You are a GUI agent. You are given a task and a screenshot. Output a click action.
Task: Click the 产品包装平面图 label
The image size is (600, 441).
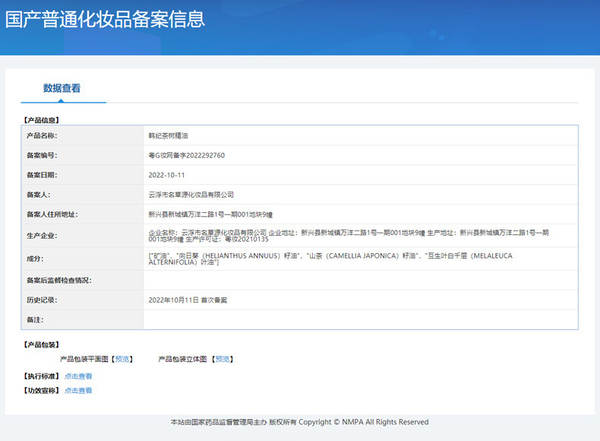(84, 359)
